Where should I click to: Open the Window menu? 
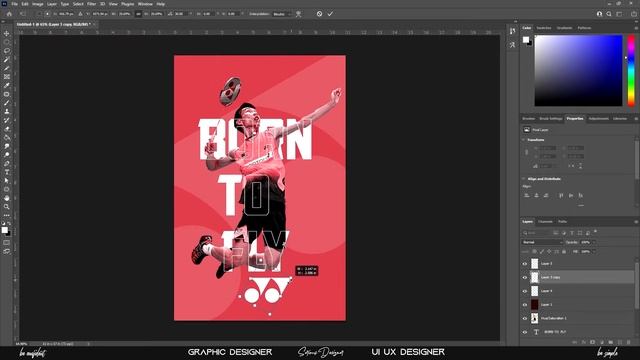click(145, 4)
